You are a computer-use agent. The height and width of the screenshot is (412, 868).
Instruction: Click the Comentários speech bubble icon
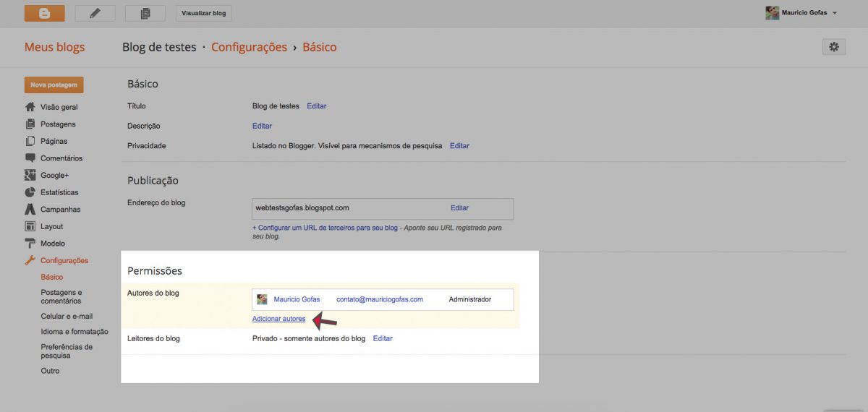point(30,158)
